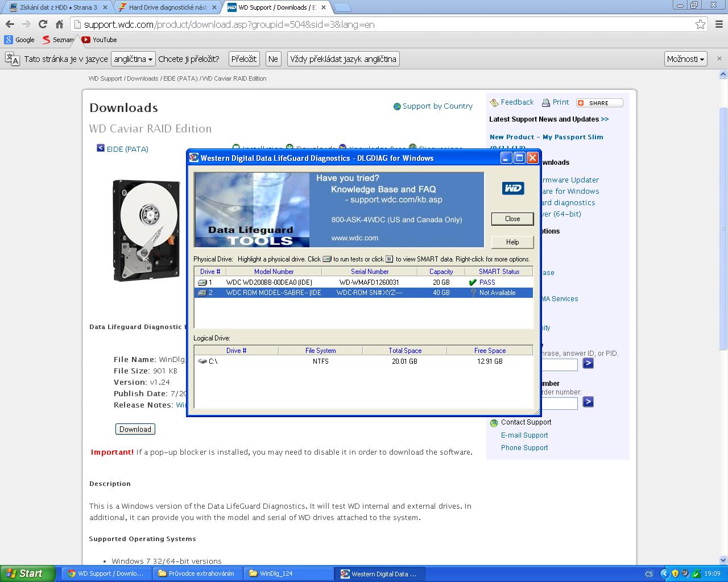
Task: Click the hard drive product image
Action: pyautogui.click(x=147, y=230)
